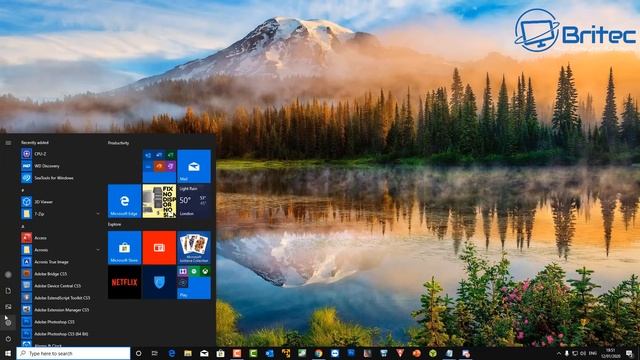Open Microsoft Access from app list
The image size is (640, 360).
pyautogui.click(x=60, y=238)
